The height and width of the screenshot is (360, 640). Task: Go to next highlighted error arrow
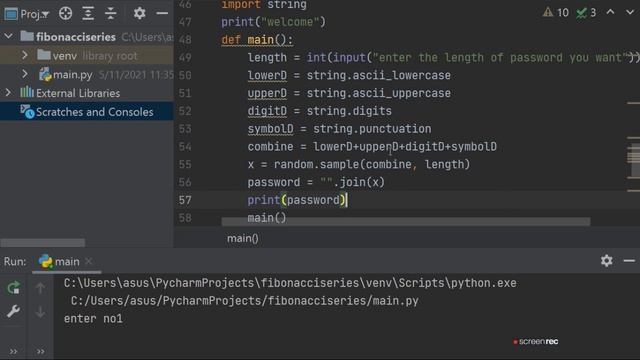coord(630,12)
